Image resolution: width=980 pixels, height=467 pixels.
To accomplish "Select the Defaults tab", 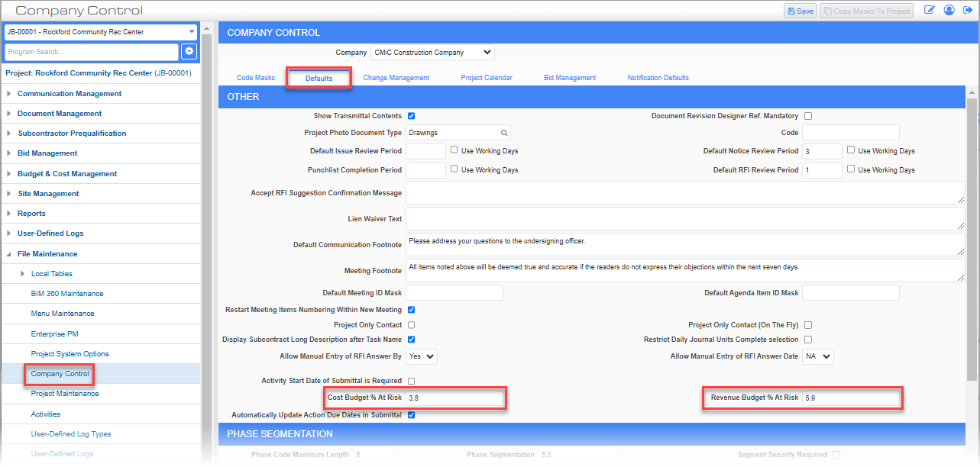I will pyautogui.click(x=319, y=78).
